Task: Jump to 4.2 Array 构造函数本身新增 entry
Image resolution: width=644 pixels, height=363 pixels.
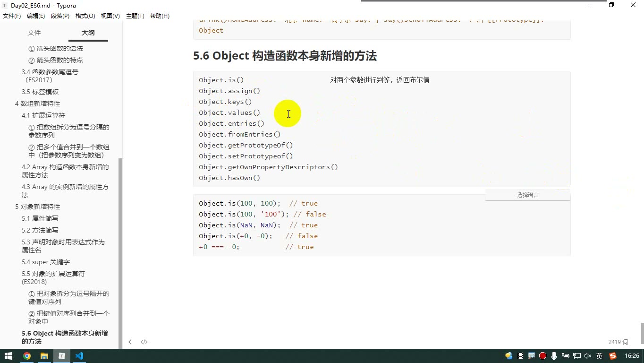Action: (x=65, y=171)
